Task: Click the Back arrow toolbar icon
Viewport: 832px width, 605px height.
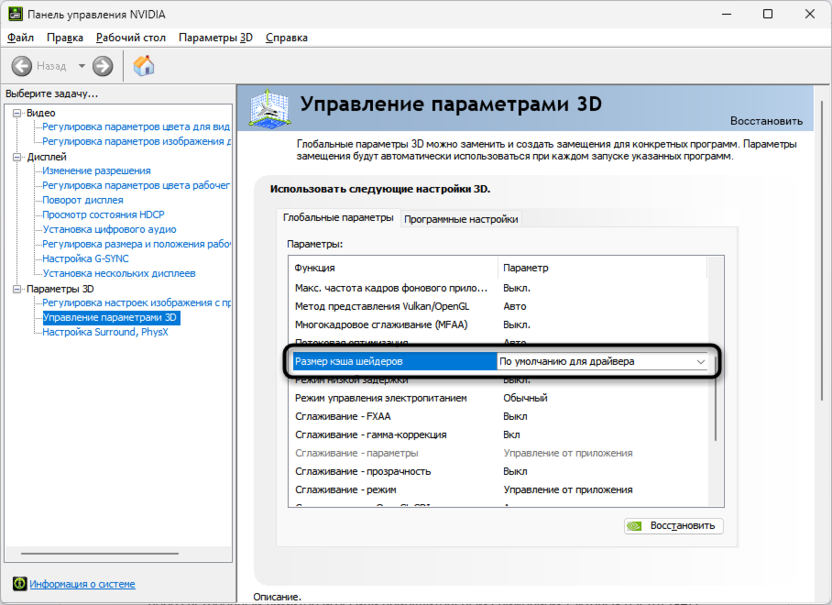Action: pyautogui.click(x=22, y=66)
